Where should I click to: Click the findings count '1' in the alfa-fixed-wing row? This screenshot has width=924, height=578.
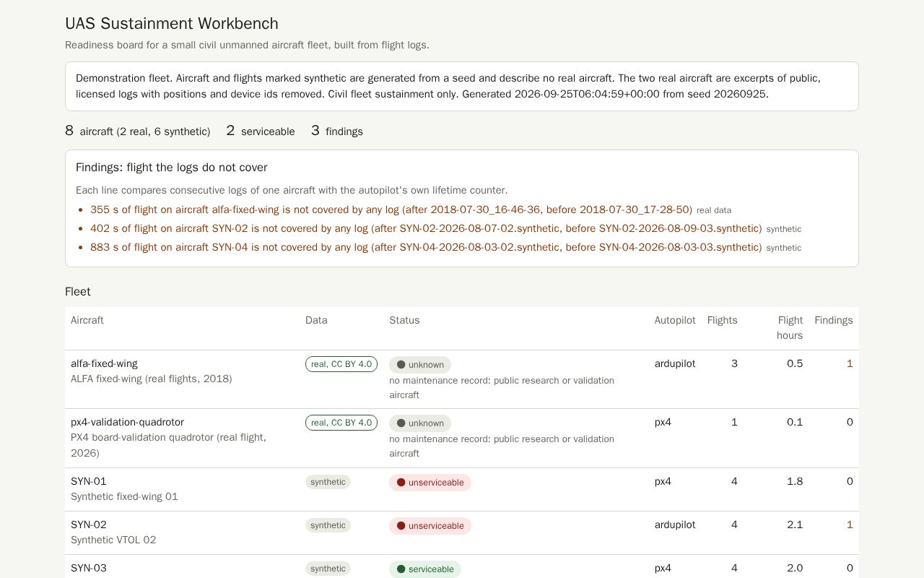(x=850, y=363)
